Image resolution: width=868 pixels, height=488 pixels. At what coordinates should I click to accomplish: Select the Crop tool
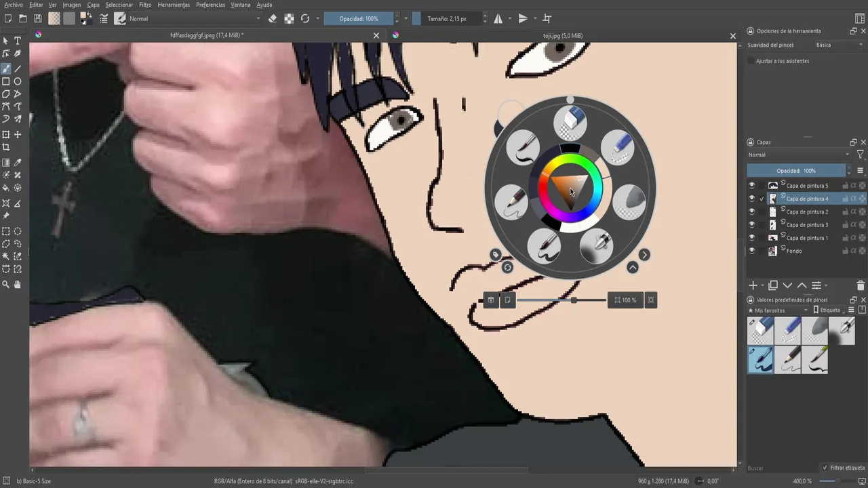(6, 147)
